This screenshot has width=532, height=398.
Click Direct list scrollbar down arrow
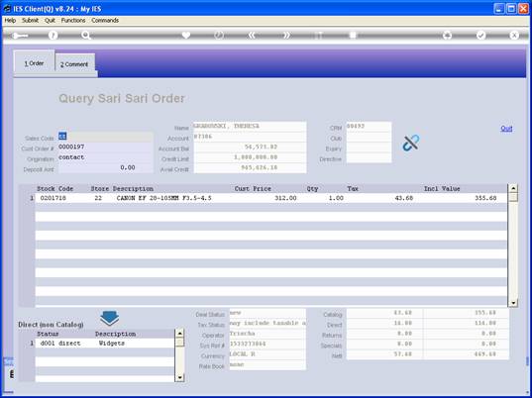point(180,377)
